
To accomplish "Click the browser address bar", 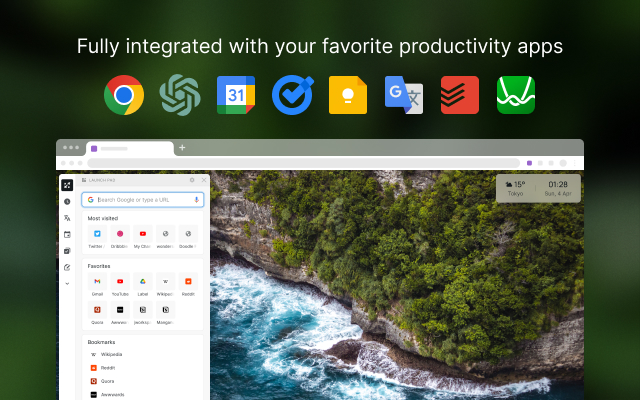I will tap(303, 163).
